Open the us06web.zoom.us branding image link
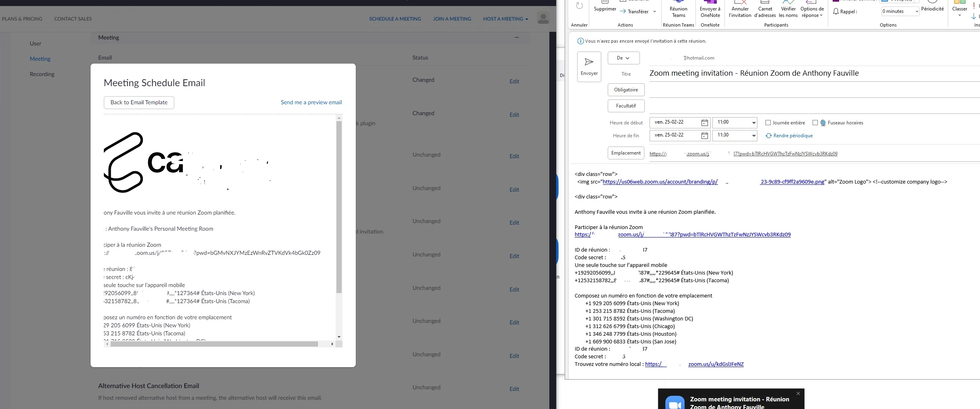 (713, 182)
